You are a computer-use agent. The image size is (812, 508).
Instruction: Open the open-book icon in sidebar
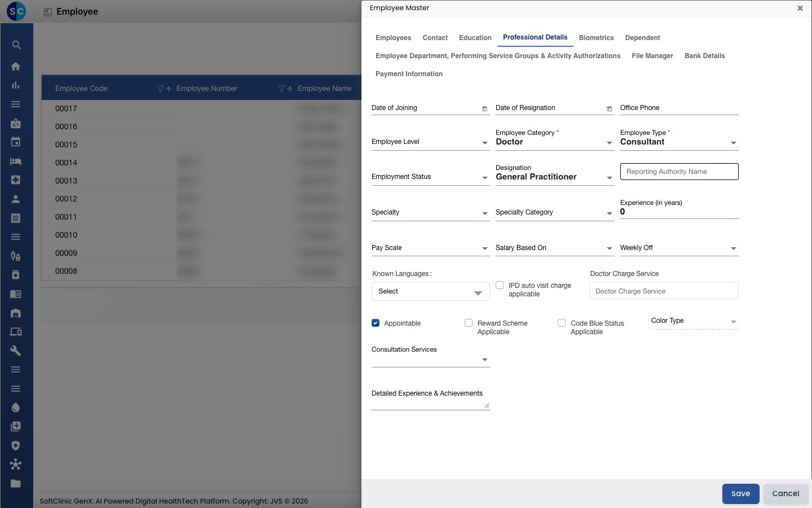16,294
